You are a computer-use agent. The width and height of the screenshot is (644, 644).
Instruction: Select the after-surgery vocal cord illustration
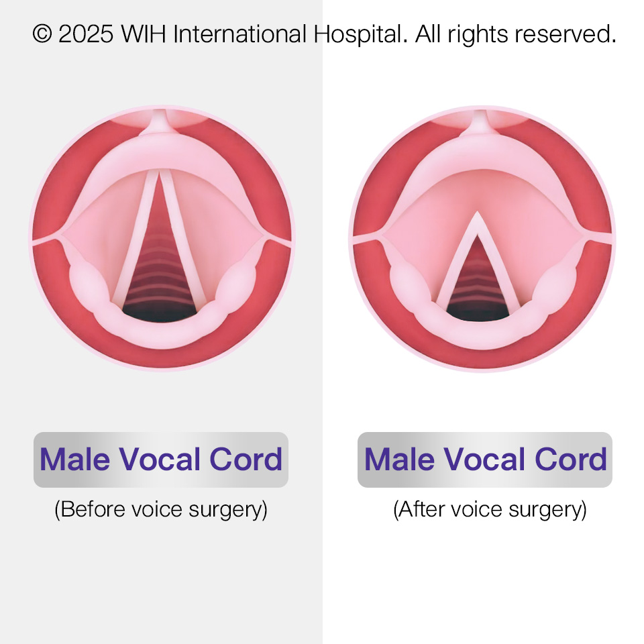[x=481, y=238]
